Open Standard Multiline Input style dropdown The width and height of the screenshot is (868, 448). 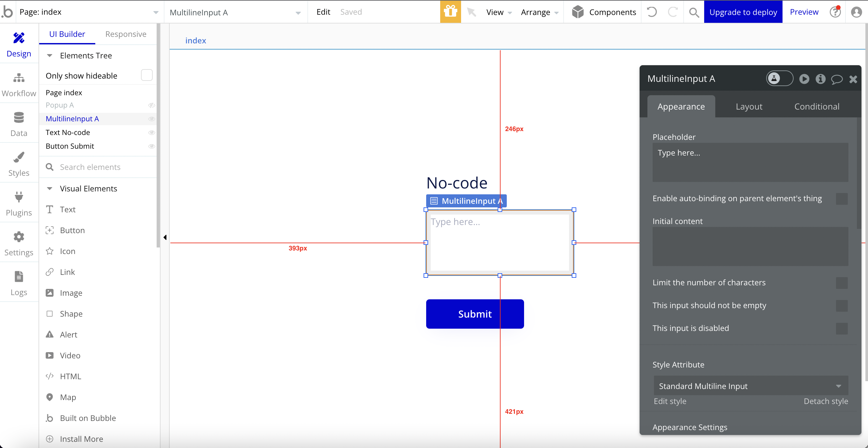(x=751, y=386)
